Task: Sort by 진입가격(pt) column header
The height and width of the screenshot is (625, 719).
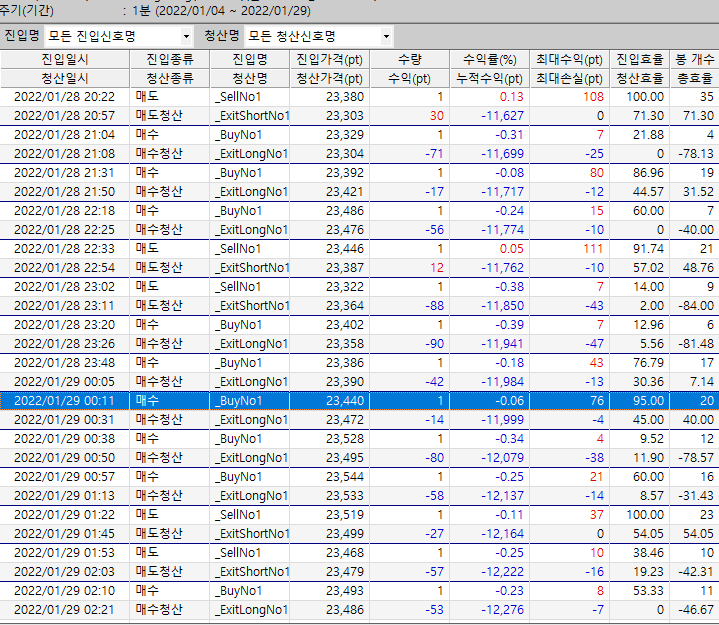Action: (329, 59)
